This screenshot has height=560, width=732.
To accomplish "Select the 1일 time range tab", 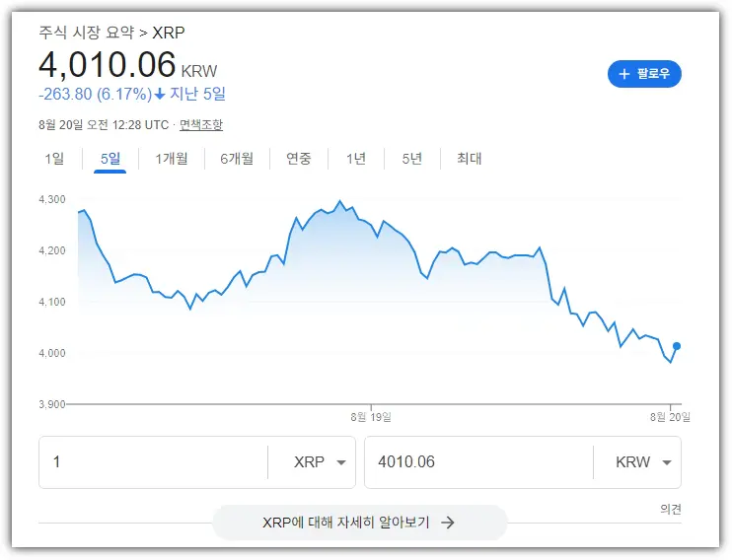I will [x=54, y=159].
